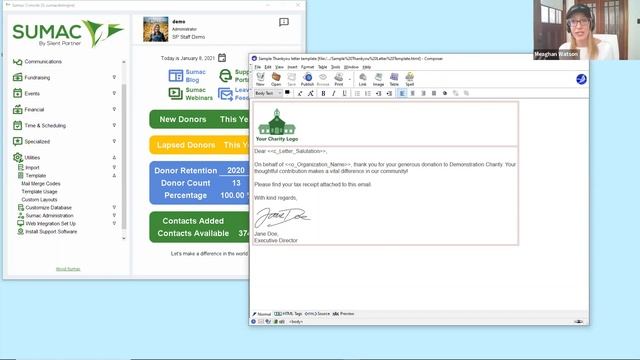Expand the Specialized section arrow
640x360 pixels.
(x=114, y=141)
